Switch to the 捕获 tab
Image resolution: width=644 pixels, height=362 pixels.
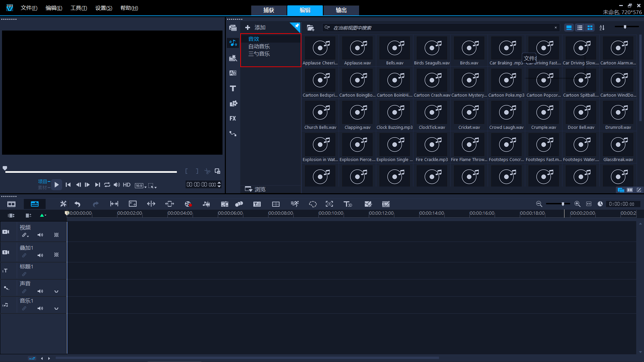269,10
